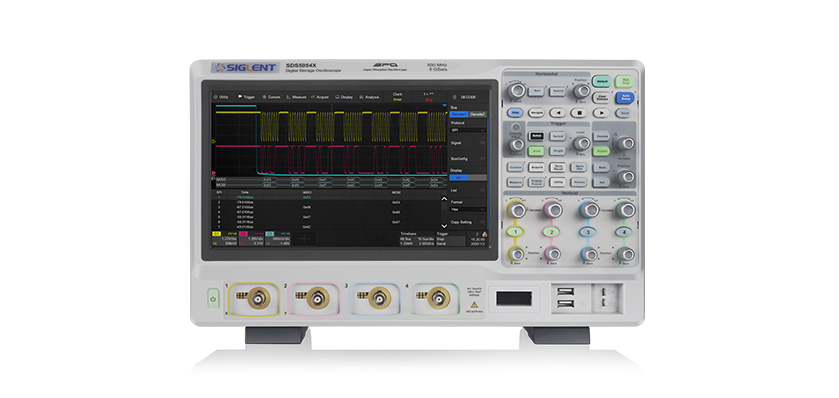Image resolution: width=839 pixels, height=398 pixels.
Task: Push the horizontal timebase knob
Action: [x=516, y=89]
